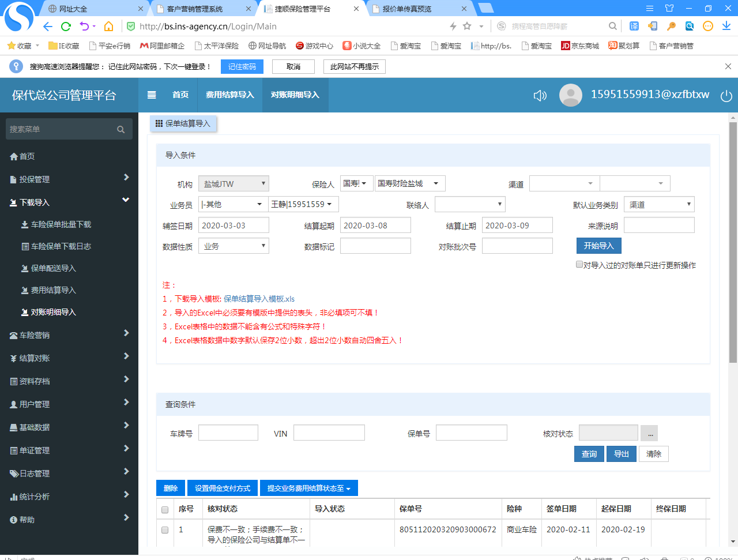Screen dimensions: 738x560
Task: Click the ellipsis button beside 核对状态
Action: pos(650,433)
